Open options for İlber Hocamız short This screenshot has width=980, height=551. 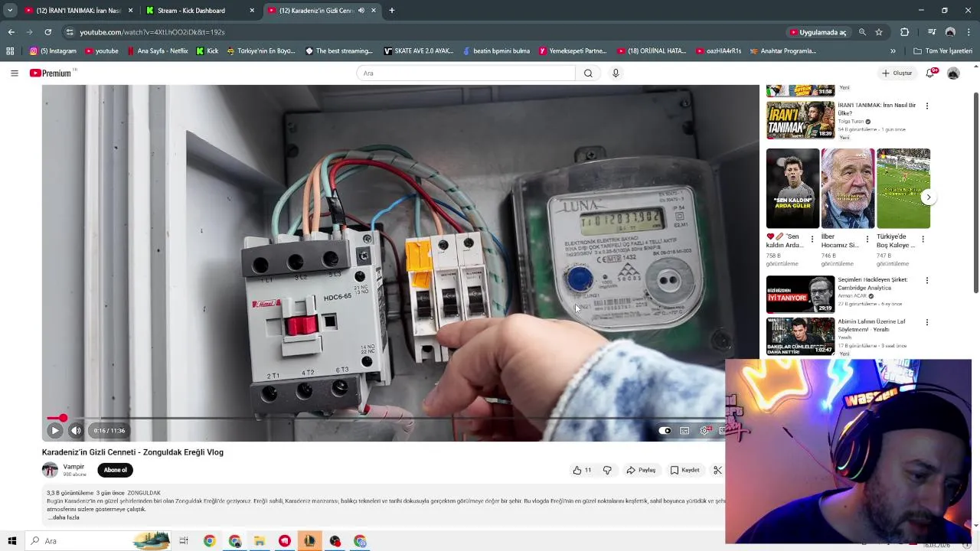click(867, 240)
